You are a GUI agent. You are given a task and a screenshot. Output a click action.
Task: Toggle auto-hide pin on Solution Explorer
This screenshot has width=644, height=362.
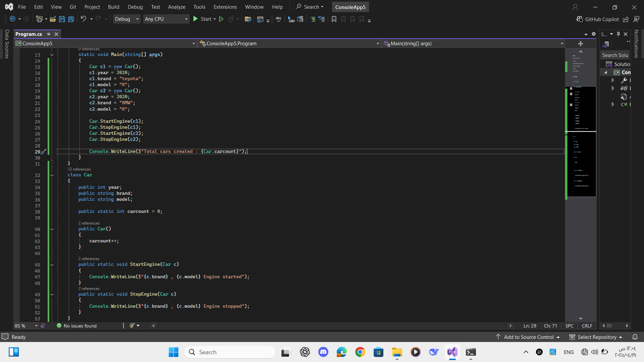tap(618, 34)
